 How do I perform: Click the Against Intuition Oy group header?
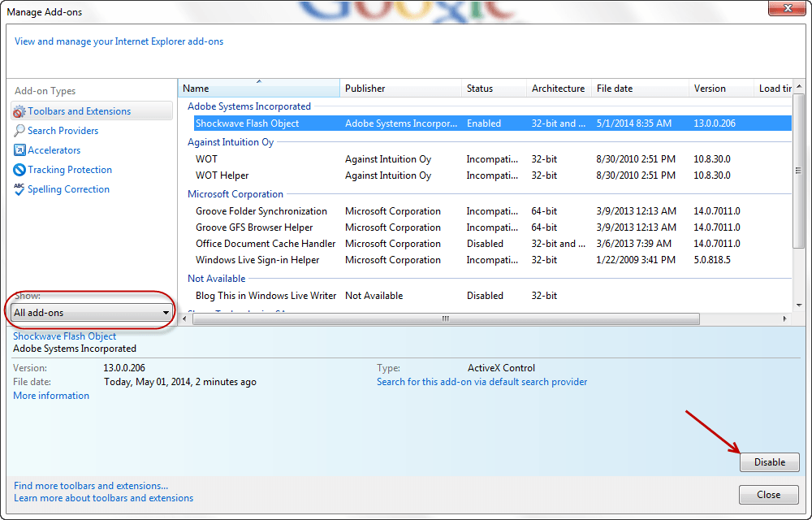pos(231,142)
